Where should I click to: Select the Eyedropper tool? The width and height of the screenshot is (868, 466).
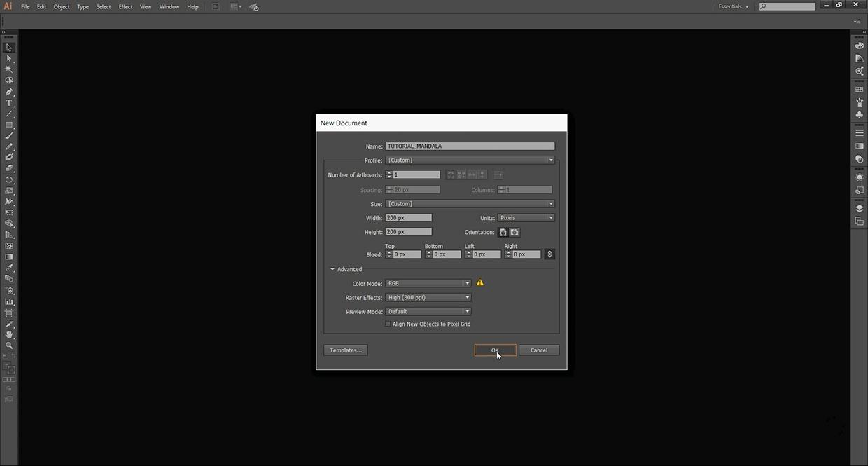coord(9,268)
